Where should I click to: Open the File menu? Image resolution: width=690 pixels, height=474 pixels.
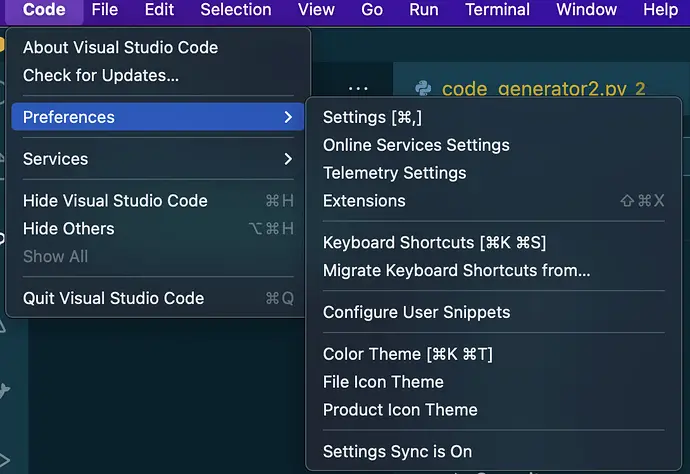[x=105, y=10]
